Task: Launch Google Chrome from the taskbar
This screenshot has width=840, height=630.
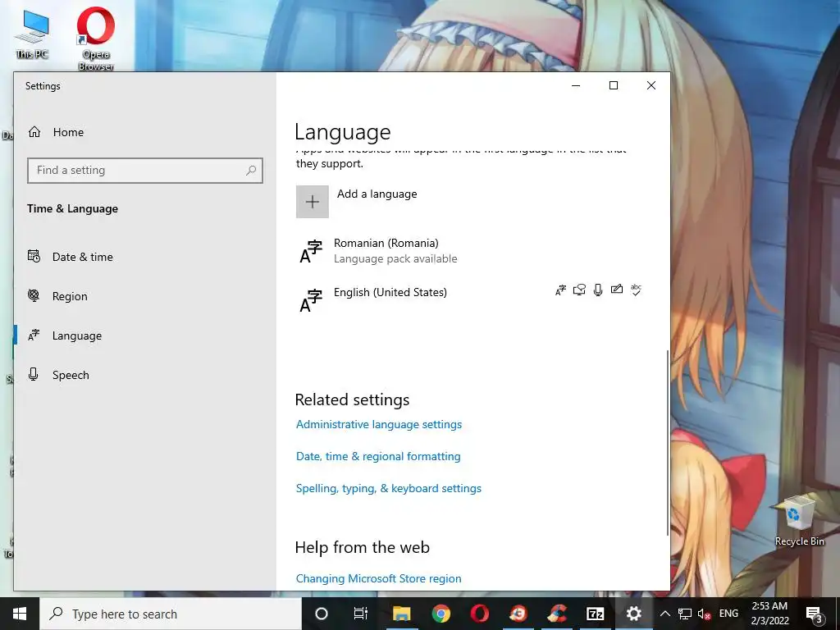Action: click(x=441, y=614)
